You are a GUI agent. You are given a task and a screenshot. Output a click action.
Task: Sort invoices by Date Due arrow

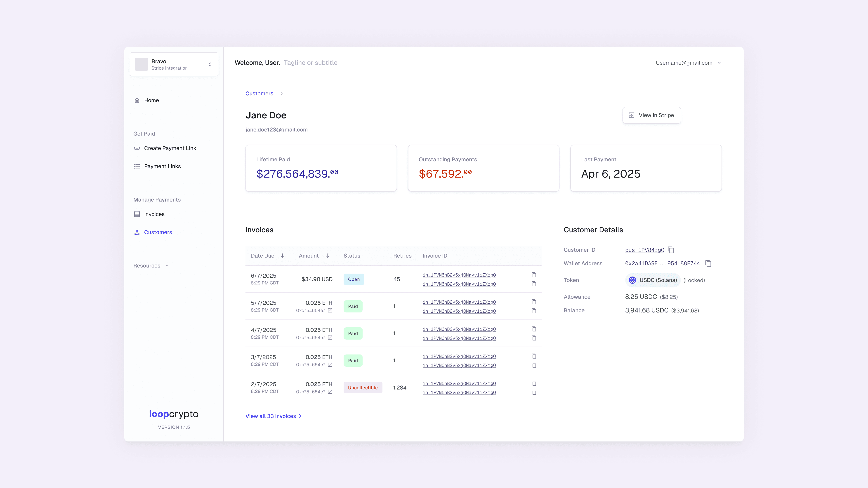coord(283,256)
